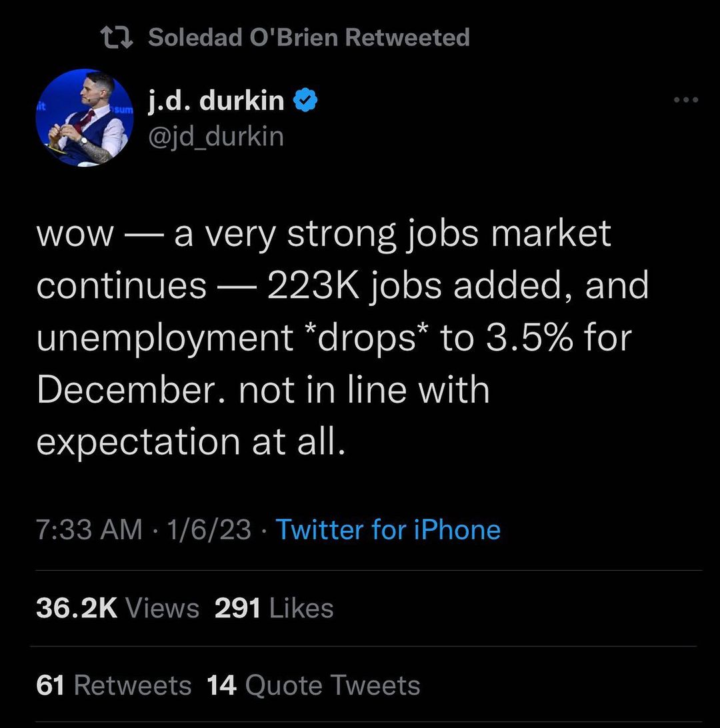View the 36.2K Views analytics
The image size is (720, 728).
[x=118, y=608]
